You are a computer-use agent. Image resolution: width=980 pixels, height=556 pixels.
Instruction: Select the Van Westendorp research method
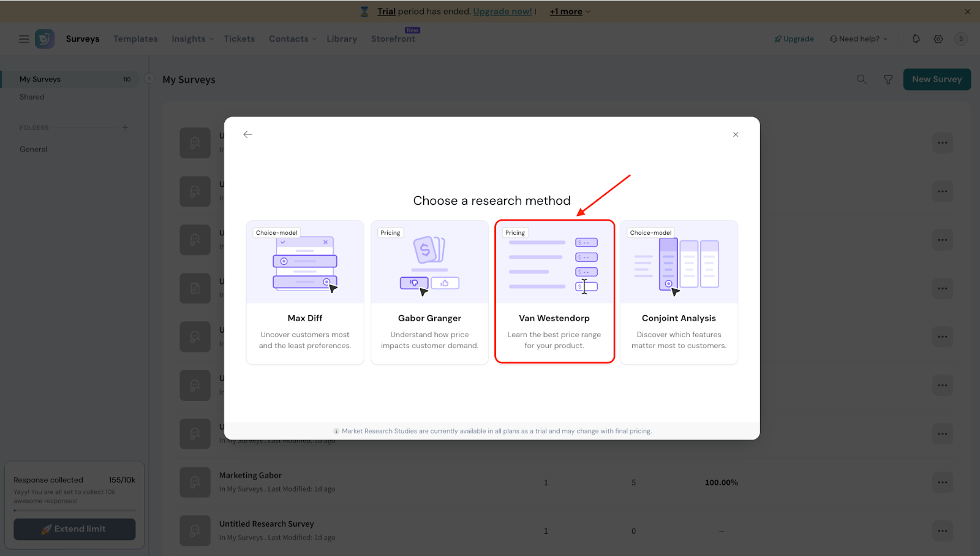tap(554, 292)
